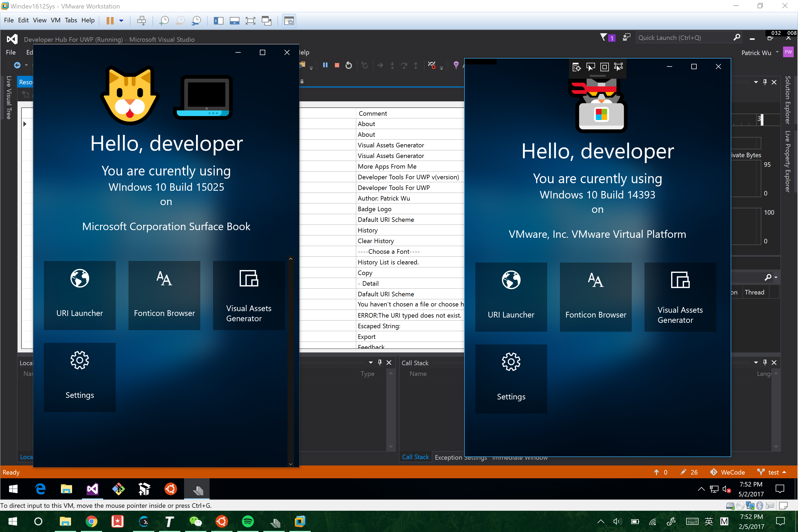
Task: Toggle auto-hide pin on Locals panel
Action: pyautogui.click(x=380, y=363)
